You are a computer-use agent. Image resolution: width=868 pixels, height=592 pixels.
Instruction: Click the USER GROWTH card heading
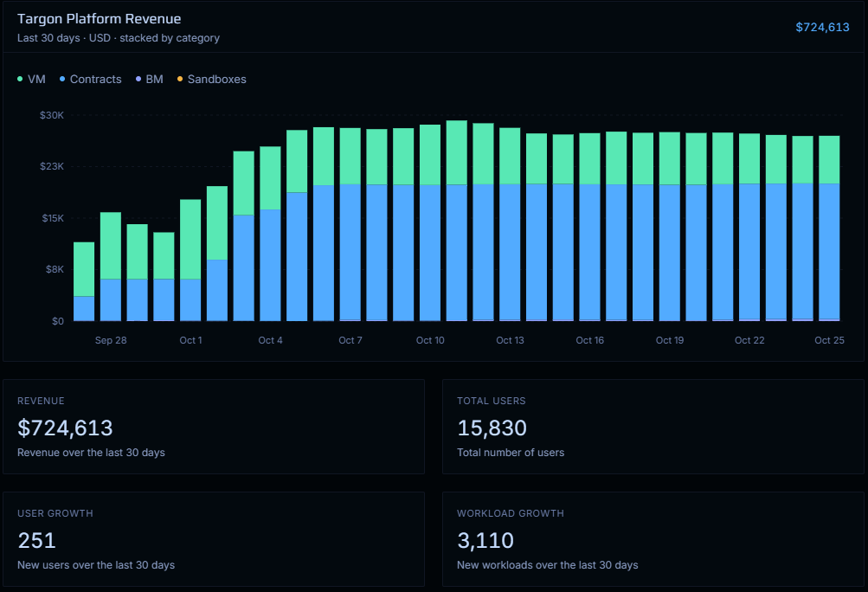[55, 513]
